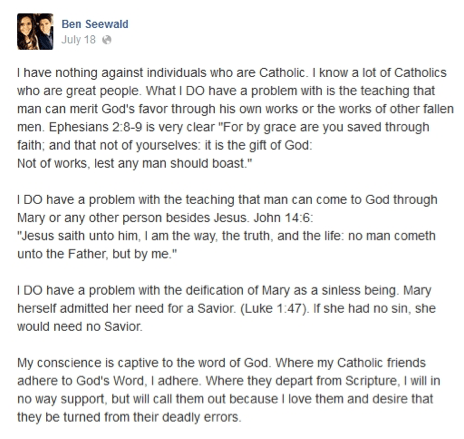Click the 'John 14:6' reference text
The image size is (464, 439).
click(283, 218)
